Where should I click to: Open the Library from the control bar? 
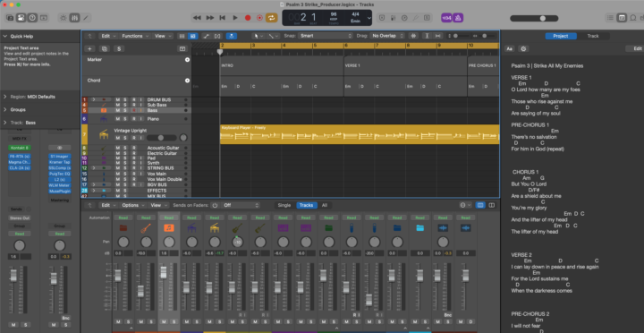tap(10, 18)
